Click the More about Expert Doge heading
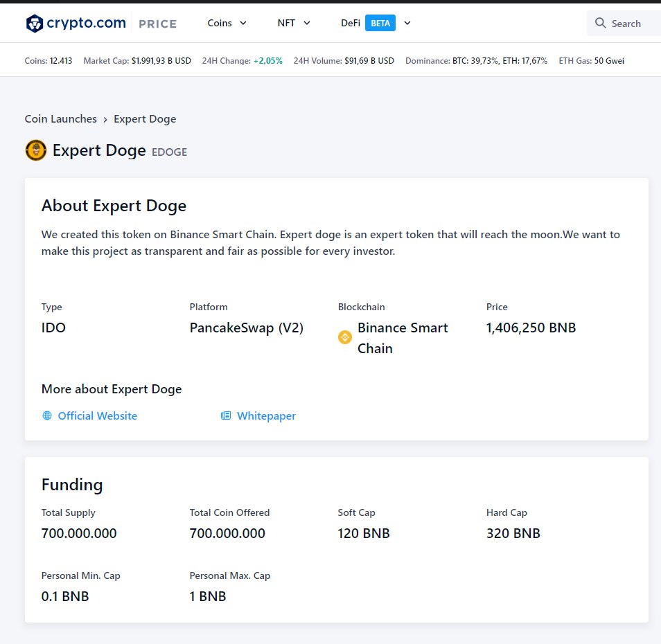Image resolution: width=661 pixels, height=644 pixels. tap(112, 389)
